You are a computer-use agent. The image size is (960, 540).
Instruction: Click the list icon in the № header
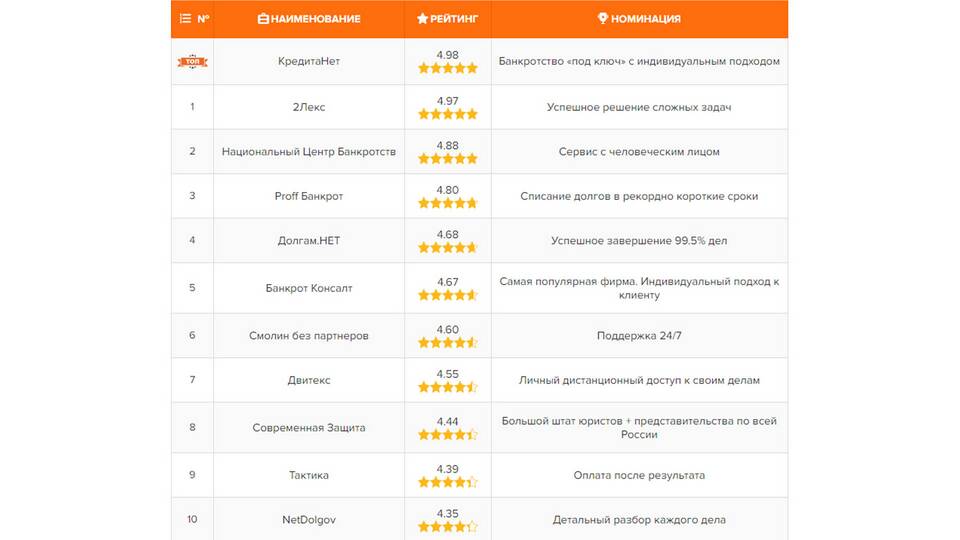[185, 18]
